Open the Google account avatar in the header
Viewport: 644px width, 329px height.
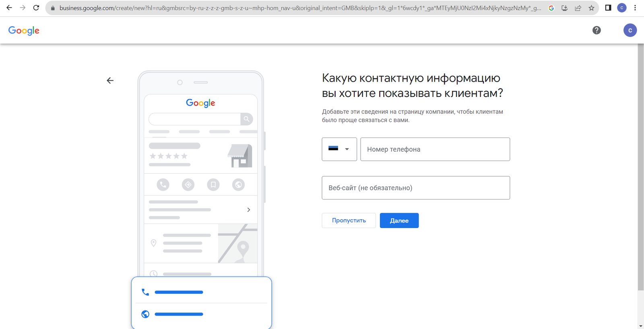[630, 30]
